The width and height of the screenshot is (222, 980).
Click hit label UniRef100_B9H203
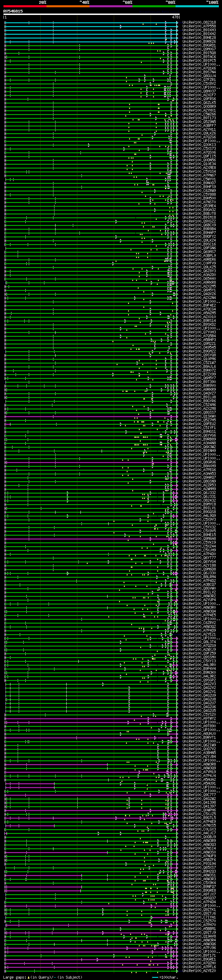[x=199, y=871]
